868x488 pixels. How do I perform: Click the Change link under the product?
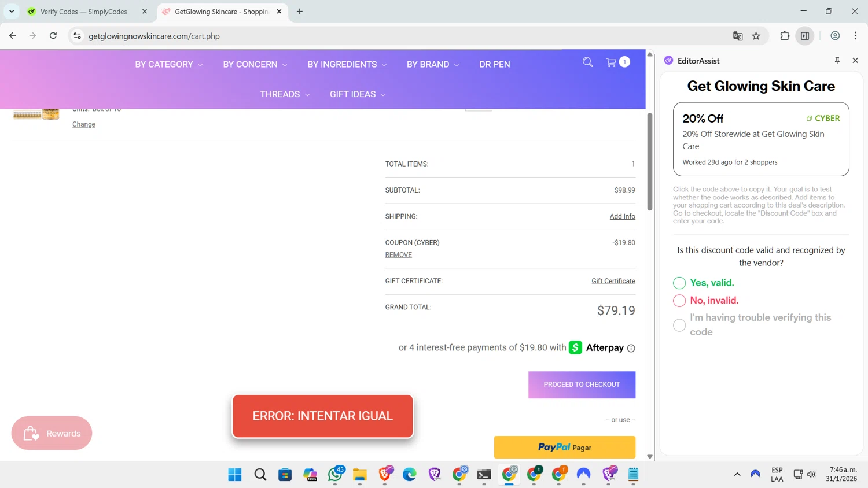click(x=84, y=124)
